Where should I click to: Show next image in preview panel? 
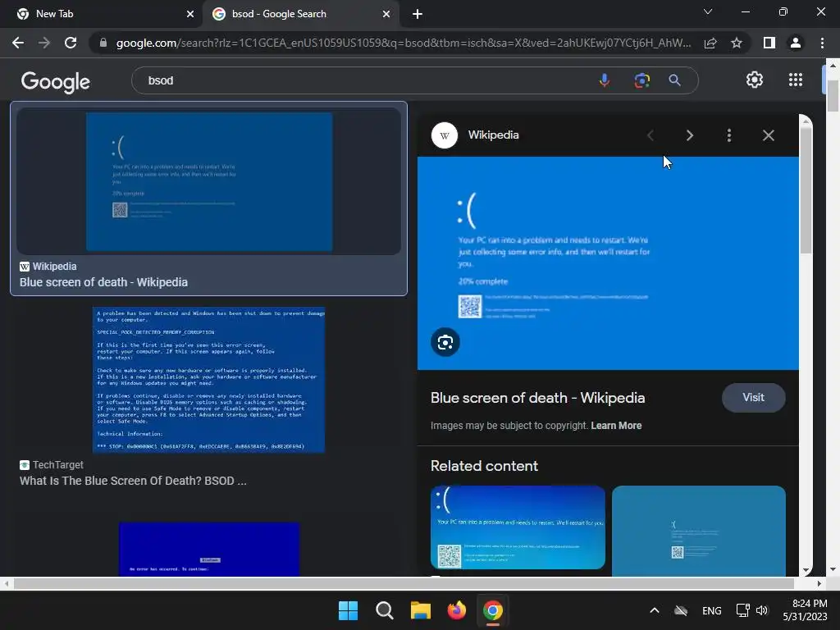(x=690, y=135)
